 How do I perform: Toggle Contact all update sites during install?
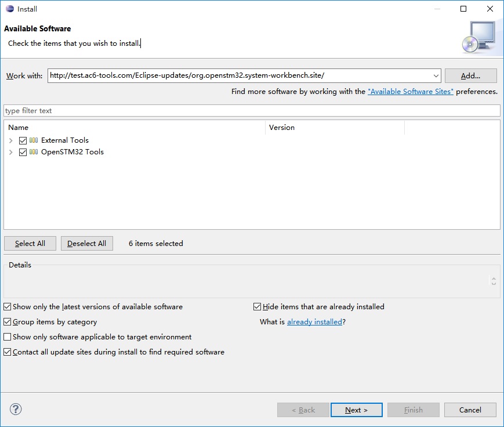(x=8, y=352)
